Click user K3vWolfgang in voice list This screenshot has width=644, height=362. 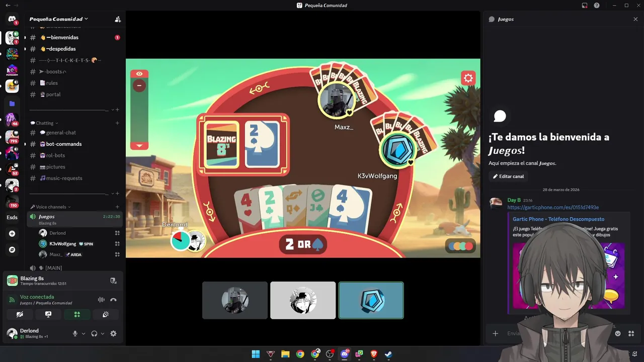[x=79, y=244]
